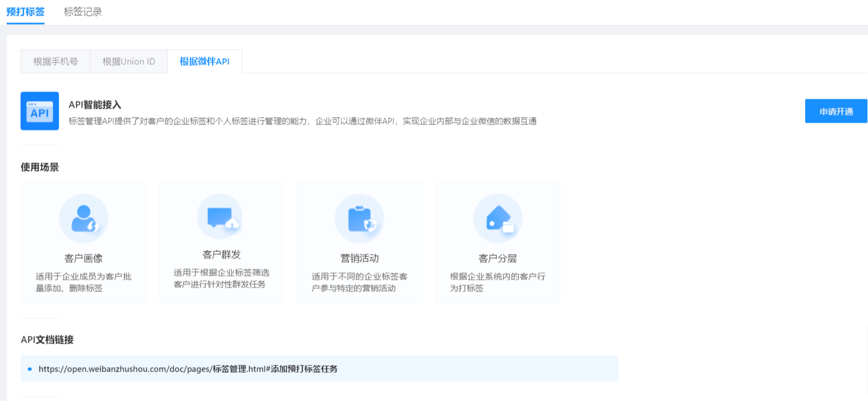Click the API文档链接 section heading
868x401 pixels.
pos(47,339)
